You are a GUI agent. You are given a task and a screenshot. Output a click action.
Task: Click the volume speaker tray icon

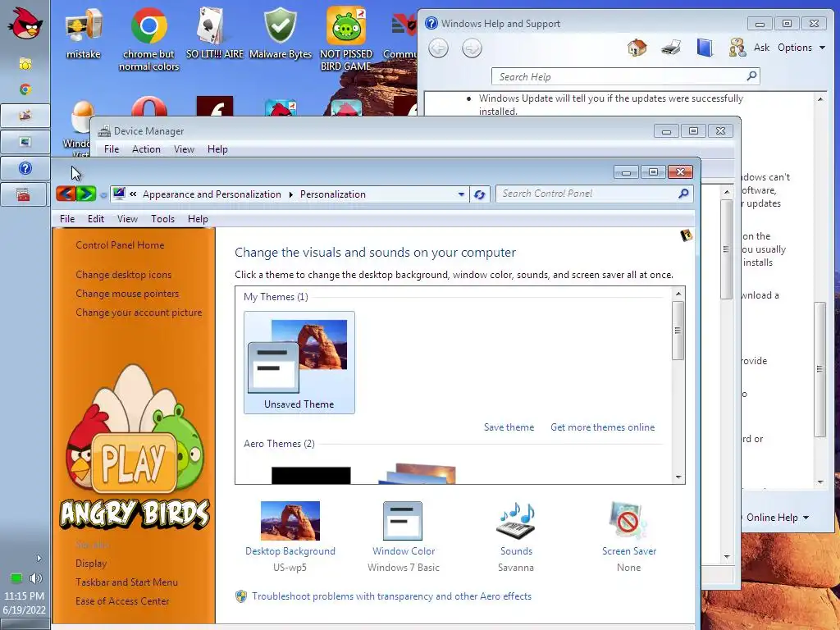click(36, 578)
